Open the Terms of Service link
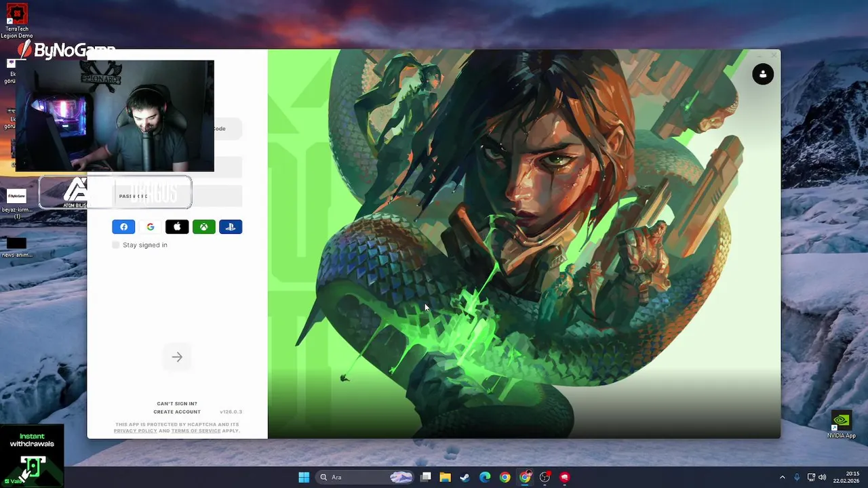 (195, 430)
